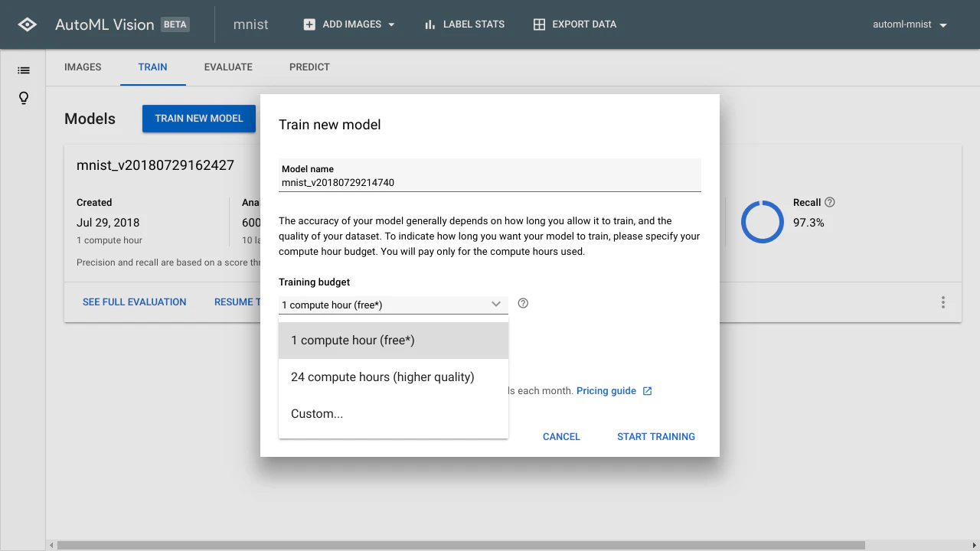Click the Export Data toolbar button
Image resolution: width=980 pixels, height=551 pixels.
[575, 24]
